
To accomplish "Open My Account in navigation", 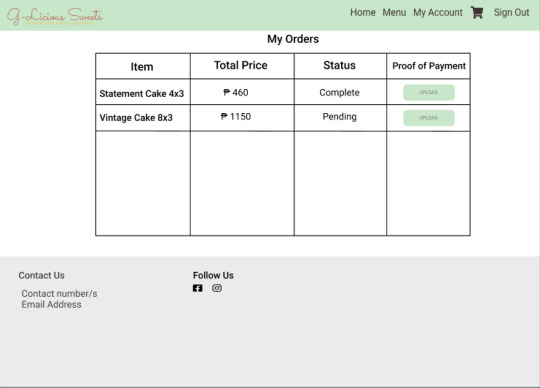I will 438,12.
